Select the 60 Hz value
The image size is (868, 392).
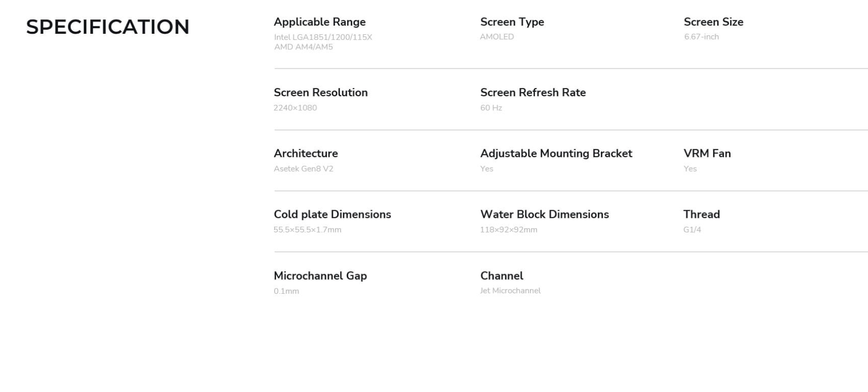(x=491, y=108)
